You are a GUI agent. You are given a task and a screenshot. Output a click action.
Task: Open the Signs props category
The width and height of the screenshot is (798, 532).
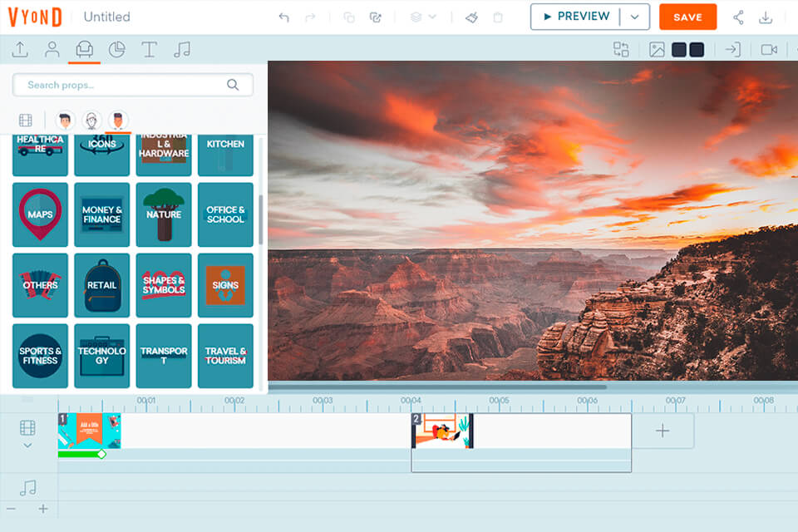[225, 285]
